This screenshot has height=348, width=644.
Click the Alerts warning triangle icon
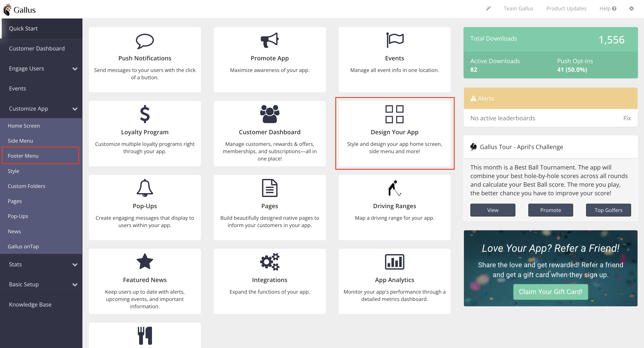(473, 98)
